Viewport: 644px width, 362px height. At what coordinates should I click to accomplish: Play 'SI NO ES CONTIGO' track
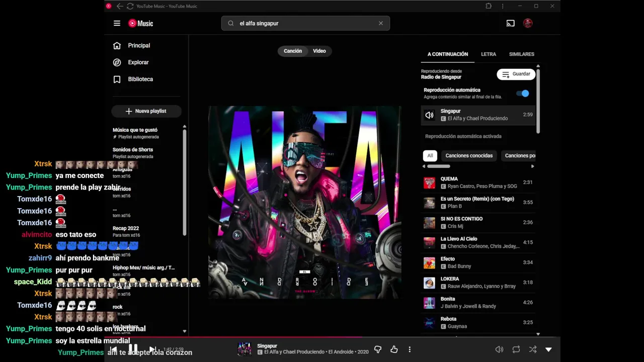click(478, 223)
